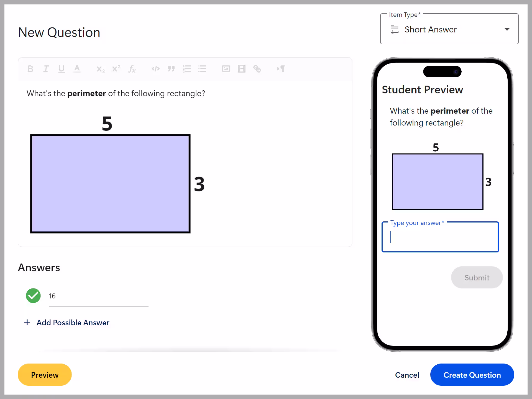Insert an image into the question
The image size is (532, 399).
tap(226, 69)
